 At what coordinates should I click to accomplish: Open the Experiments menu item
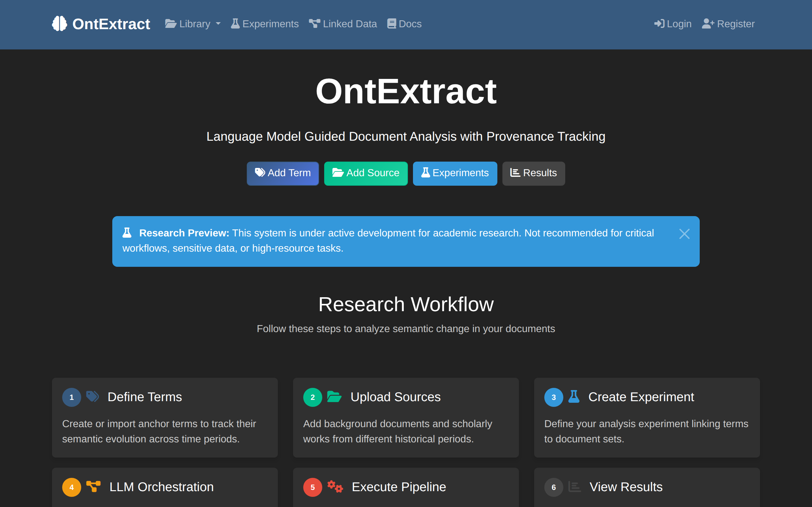pos(265,23)
